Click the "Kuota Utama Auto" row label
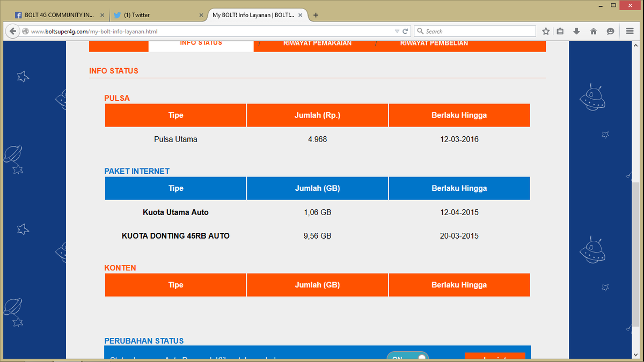This screenshot has height=362, width=644. coord(175,212)
